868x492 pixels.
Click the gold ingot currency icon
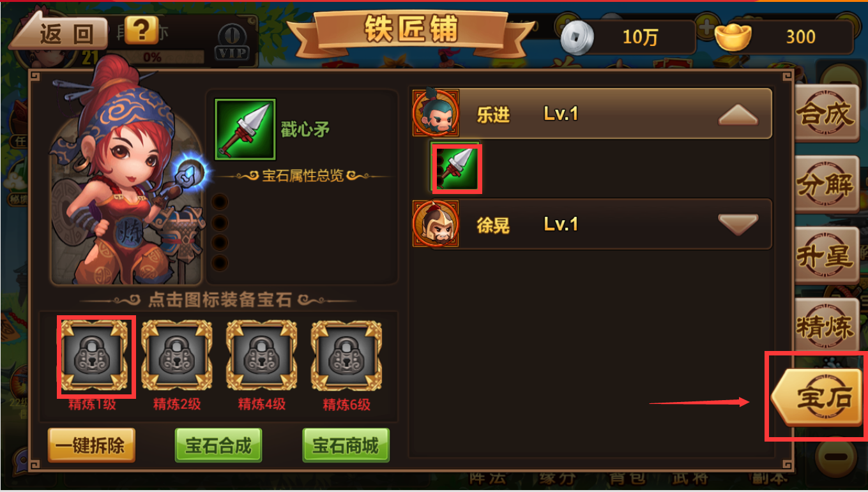pos(733,37)
